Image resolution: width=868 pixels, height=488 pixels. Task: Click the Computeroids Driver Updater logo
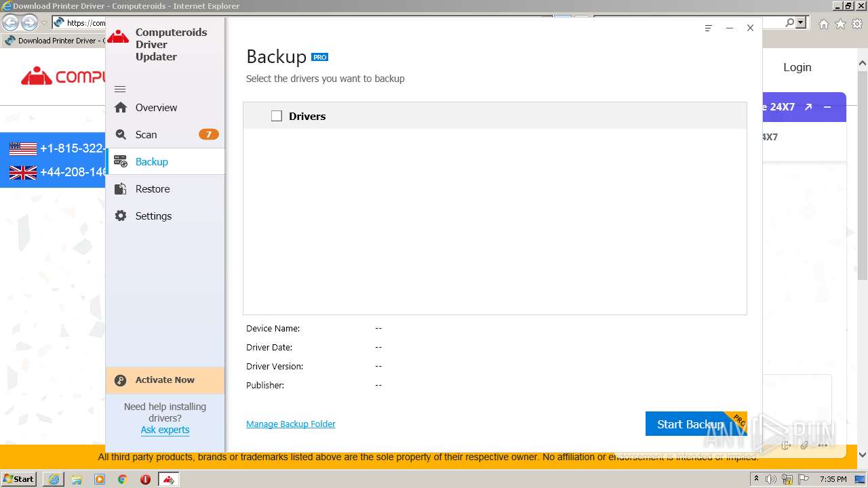point(118,37)
